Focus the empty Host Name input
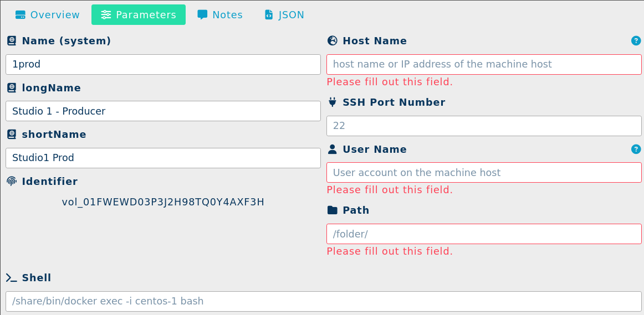 pyautogui.click(x=484, y=64)
